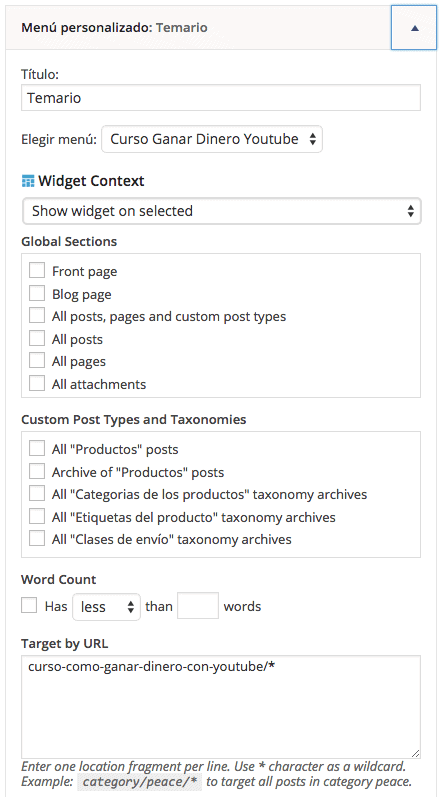Tick the All attachments checkbox
This screenshot has height=797, width=440.
coord(37,384)
